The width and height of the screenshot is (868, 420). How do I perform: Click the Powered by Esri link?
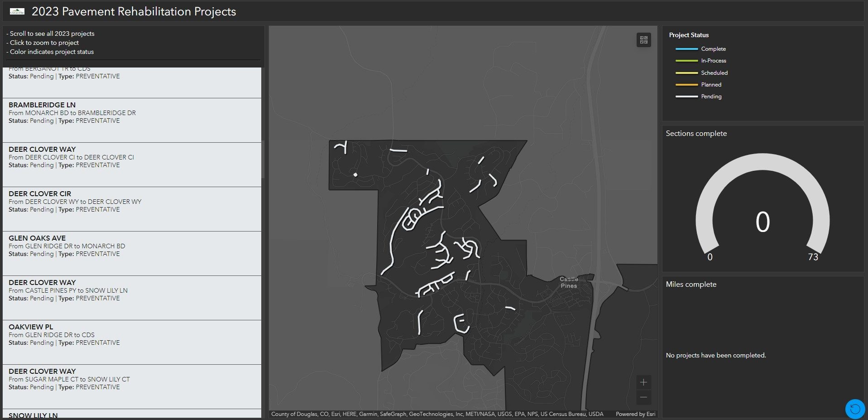click(635, 414)
